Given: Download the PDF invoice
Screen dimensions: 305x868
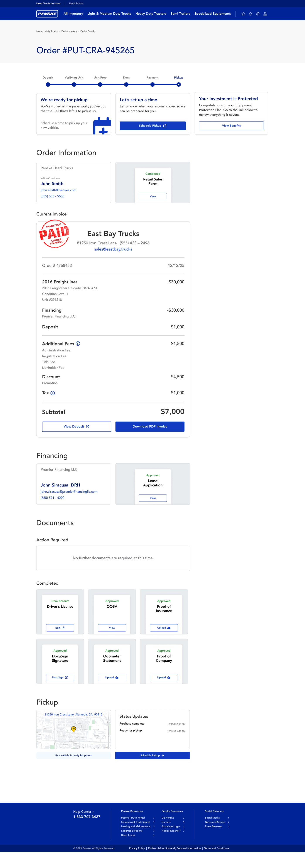Looking at the screenshot, I should click(x=150, y=427).
